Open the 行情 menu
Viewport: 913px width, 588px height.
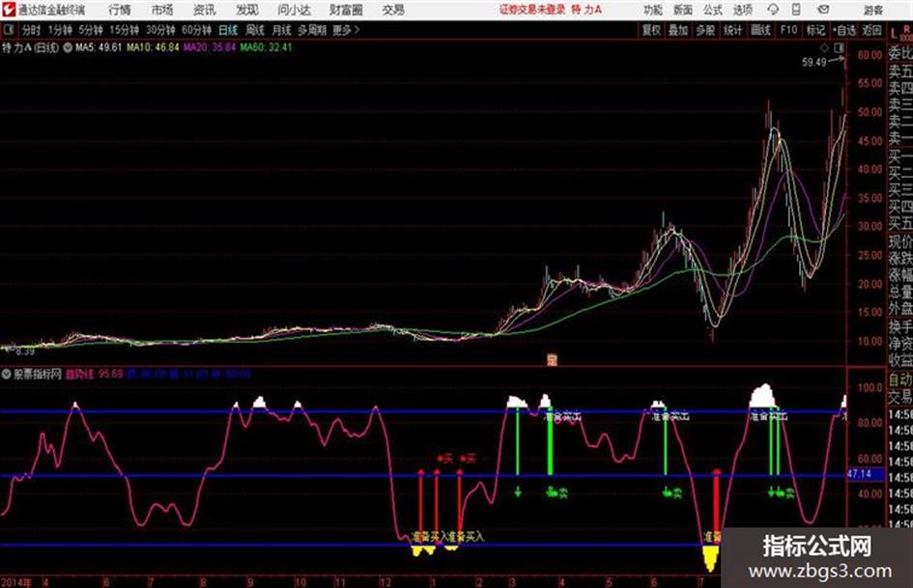click(x=120, y=10)
